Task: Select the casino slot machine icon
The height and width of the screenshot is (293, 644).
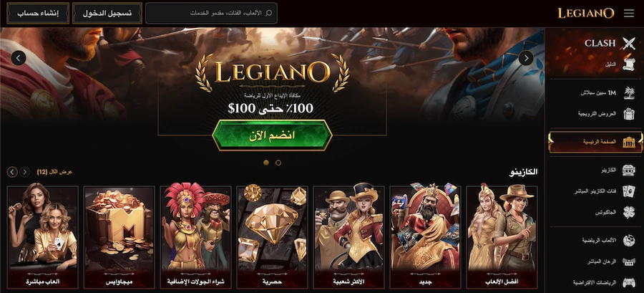Action: tap(628, 170)
